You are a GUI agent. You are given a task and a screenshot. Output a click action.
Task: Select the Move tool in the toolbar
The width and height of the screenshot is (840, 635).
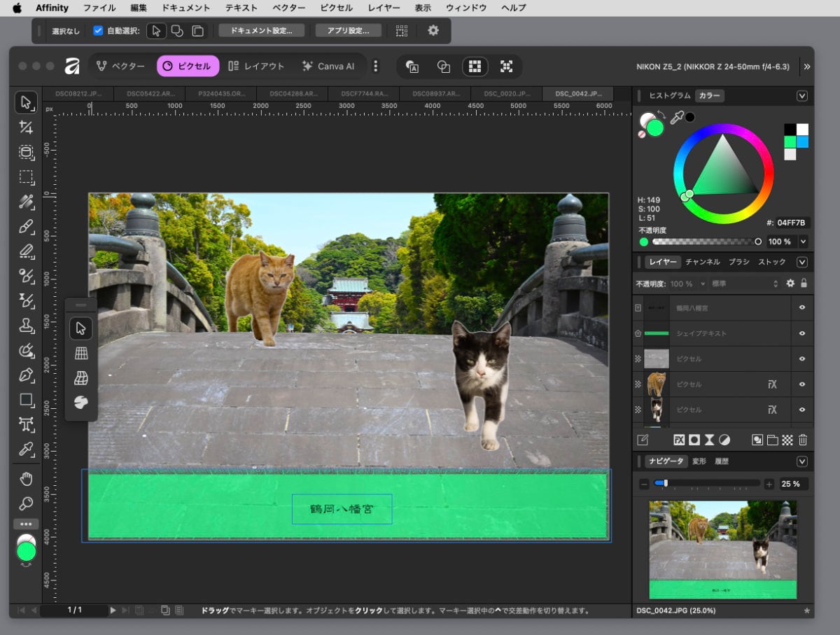(x=26, y=103)
